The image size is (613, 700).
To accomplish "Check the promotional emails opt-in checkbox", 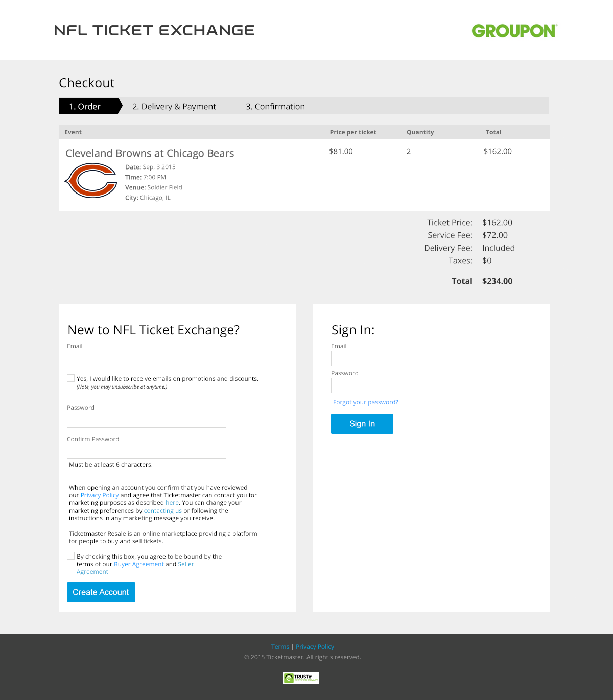I will click(70, 378).
